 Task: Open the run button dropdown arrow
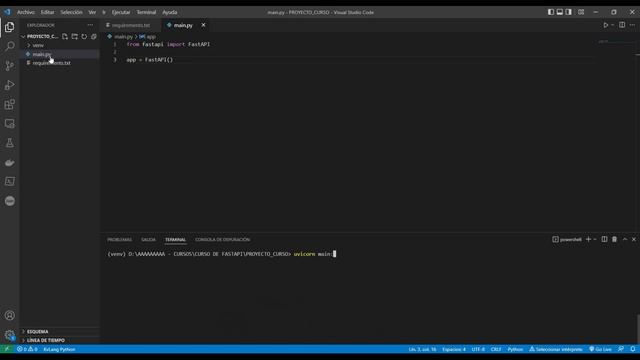[613, 25]
